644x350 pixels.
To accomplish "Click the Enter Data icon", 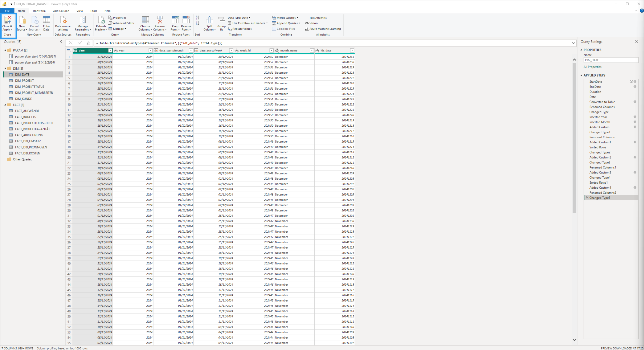I will coord(47,20).
